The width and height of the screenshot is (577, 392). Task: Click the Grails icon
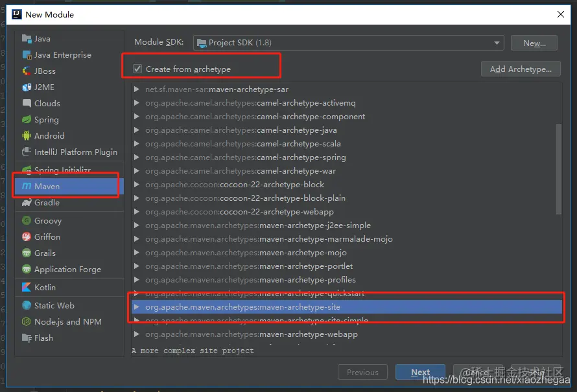[27, 253]
